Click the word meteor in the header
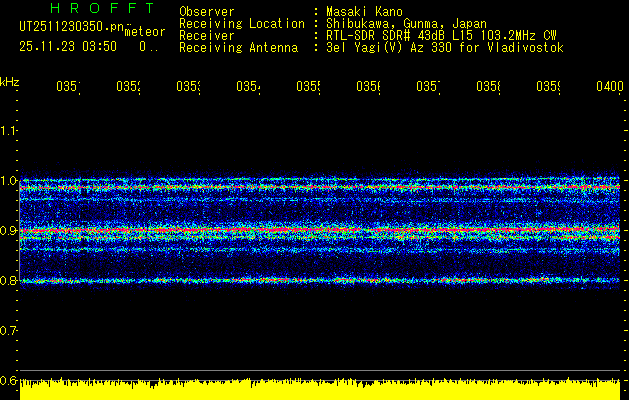629x400 pixels. pyautogui.click(x=145, y=32)
